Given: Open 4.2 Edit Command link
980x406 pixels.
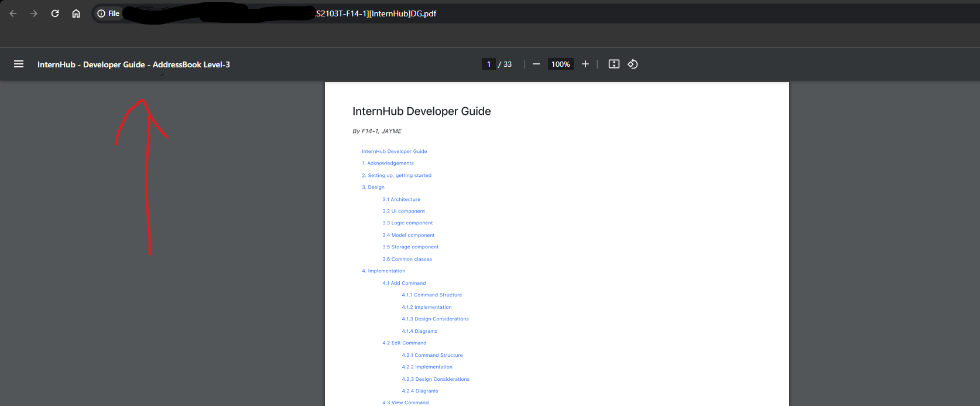Looking at the screenshot, I should 405,343.
